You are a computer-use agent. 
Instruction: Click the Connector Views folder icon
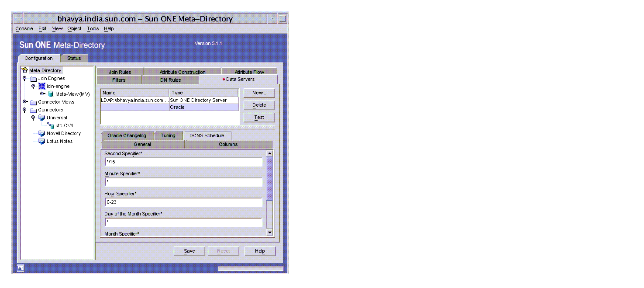33,102
